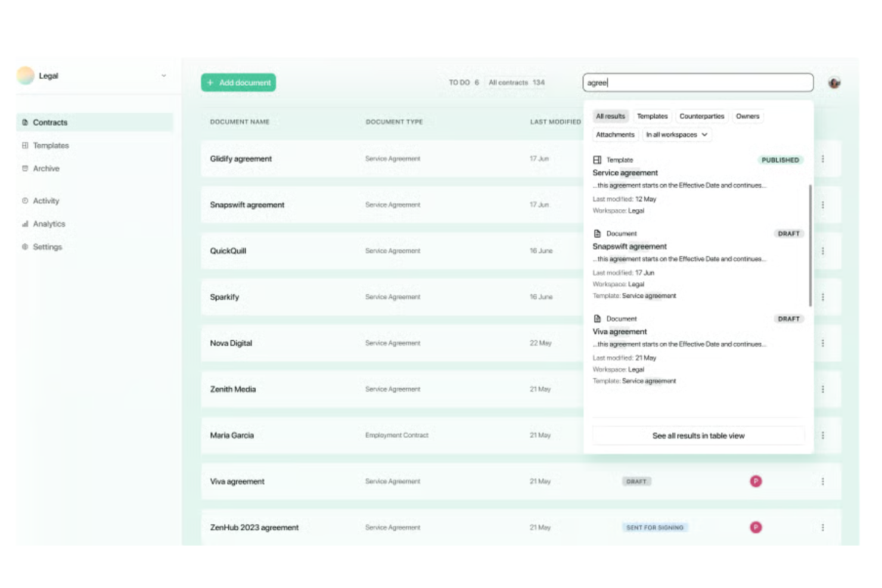Screen dimensions: 882x588
Task: Open Archive via its box icon
Action: pyautogui.click(x=24, y=169)
